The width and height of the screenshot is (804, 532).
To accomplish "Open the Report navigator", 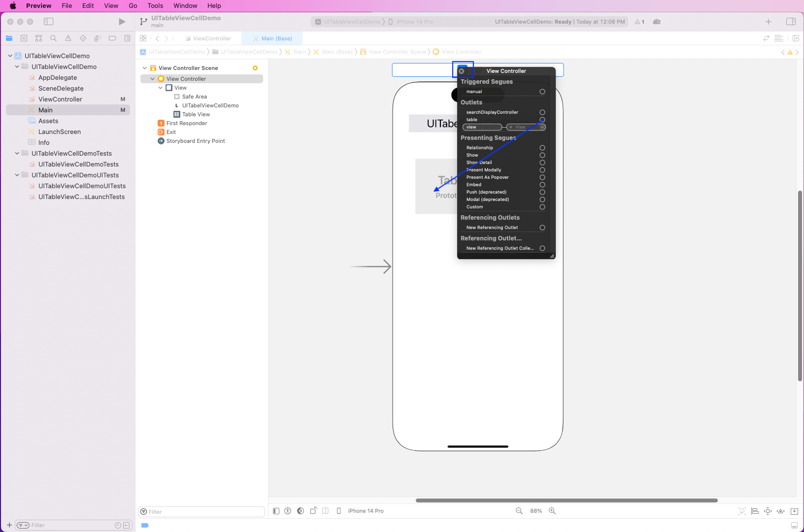I will click(128, 38).
